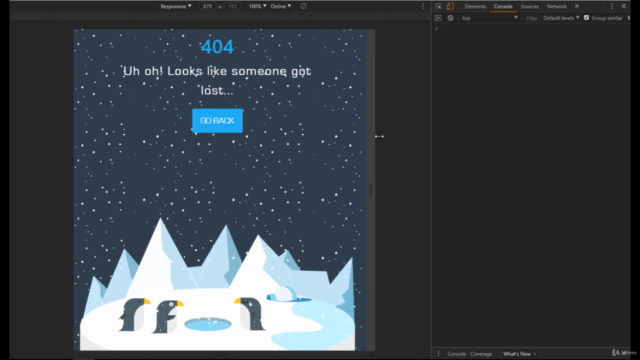Open the drawer menu dots beside Console

click(x=438, y=354)
